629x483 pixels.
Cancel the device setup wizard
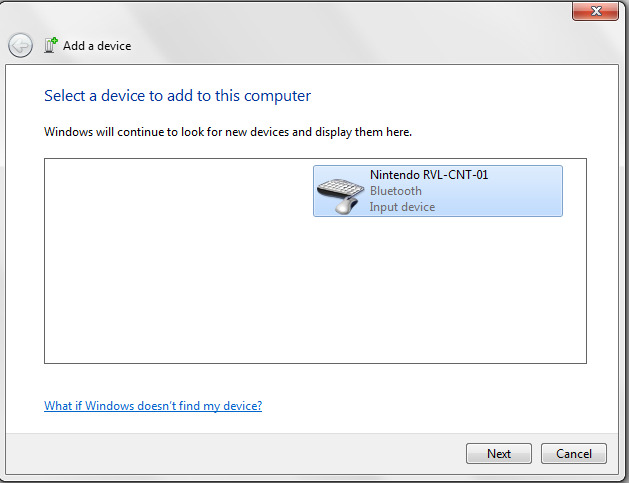click(x=574, y=453)
